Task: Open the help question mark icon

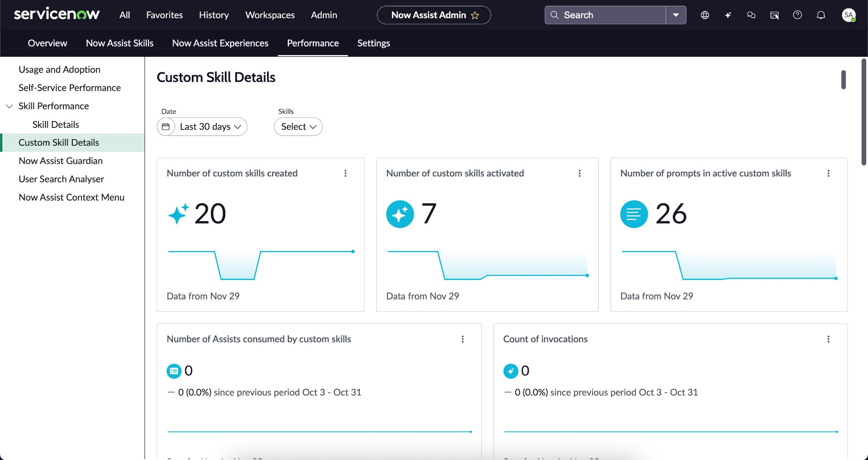Action: tap(797, 15)
